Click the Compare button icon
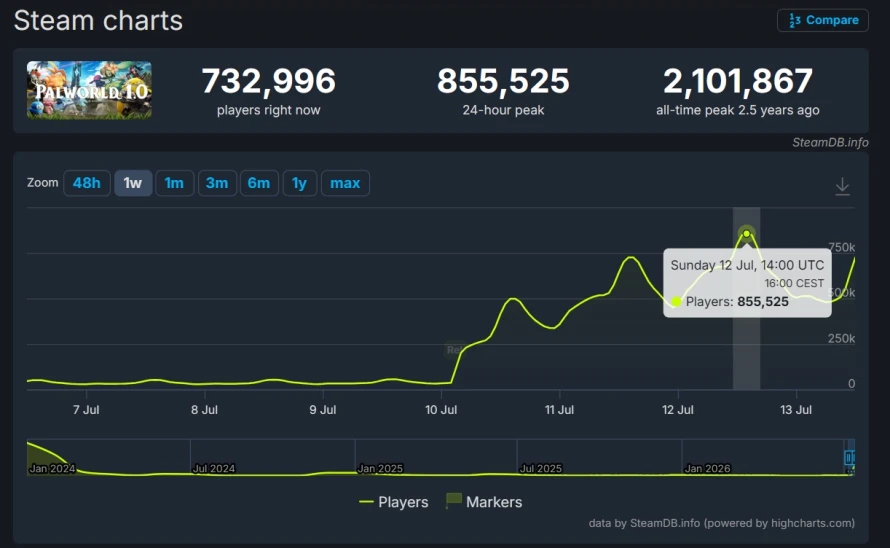Viewport: 890px width, 548px height. coord(795,20)
